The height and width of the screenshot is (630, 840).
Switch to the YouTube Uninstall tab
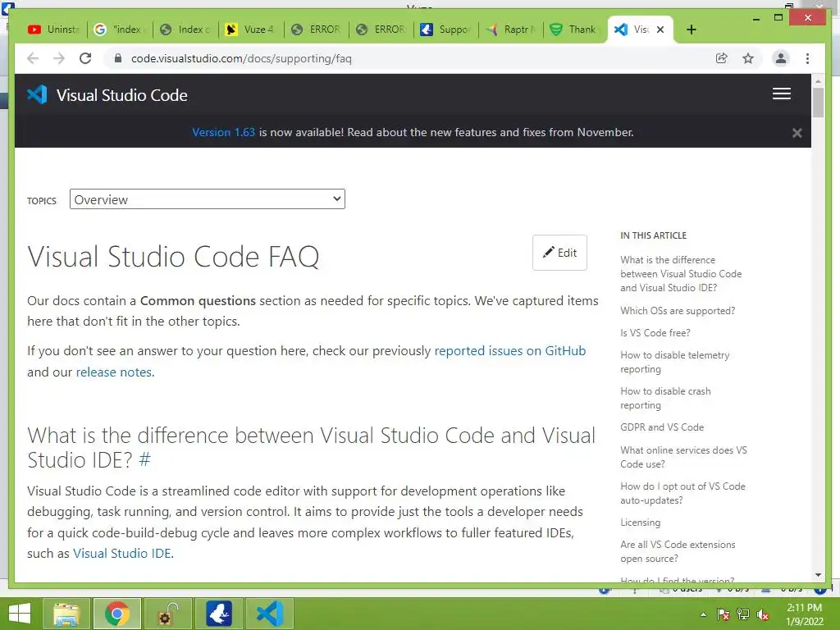tap(53, 30)
